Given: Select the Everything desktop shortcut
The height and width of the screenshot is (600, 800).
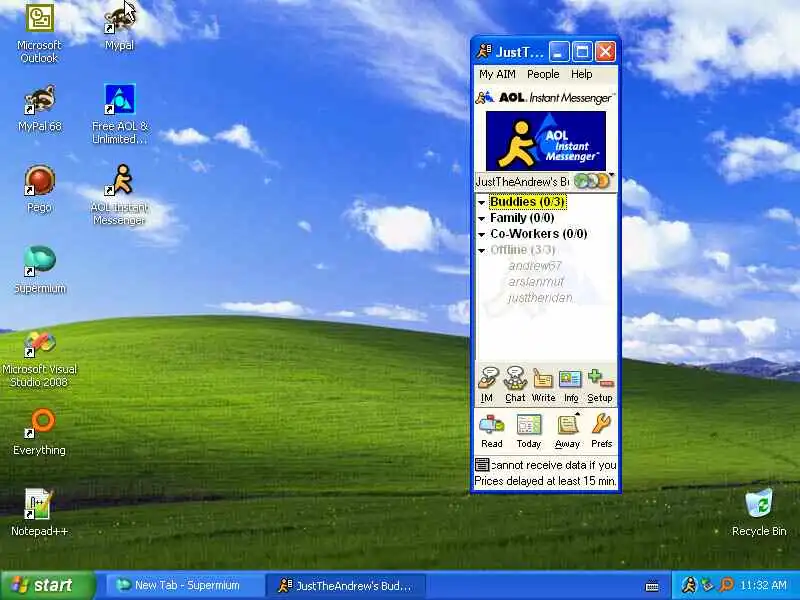Looking at the screenshot, I should (39, 432).
